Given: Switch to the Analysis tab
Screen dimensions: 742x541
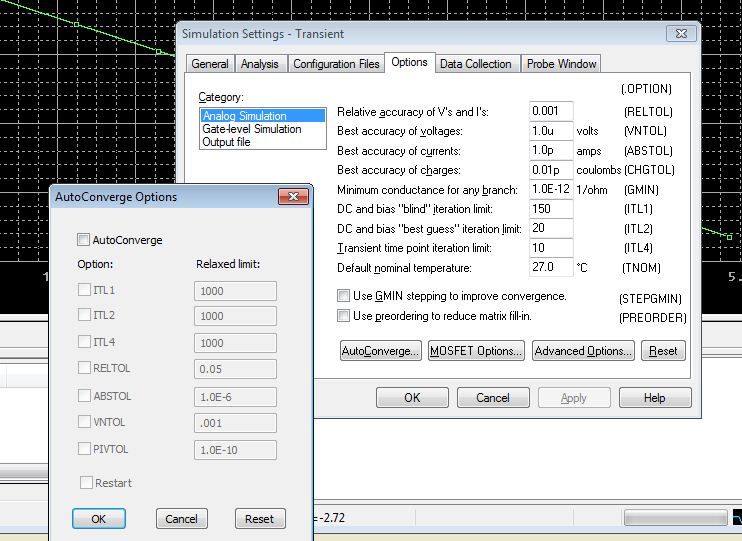Looking at the screenshot, I should [259, 64].
